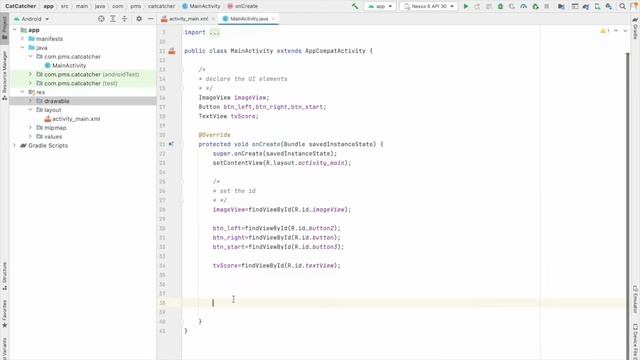
Task: Close the activity_main.xml tab
Action: pyautogui.click(x=213, y=19)
